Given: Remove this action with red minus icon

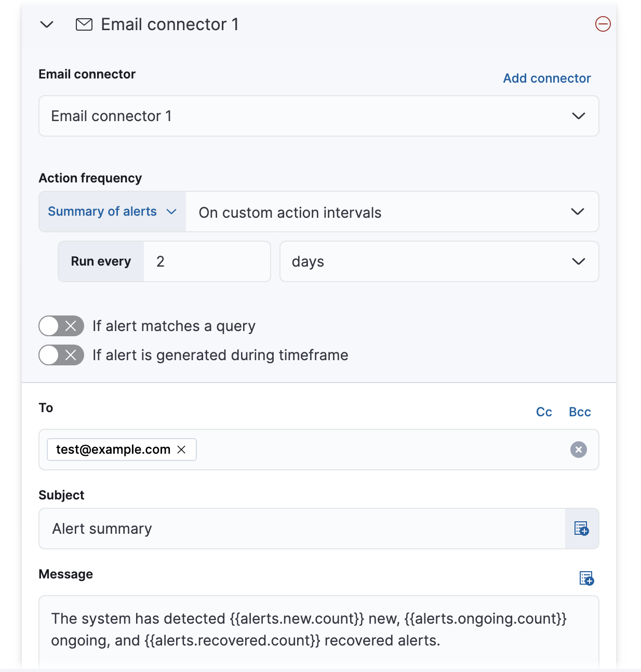Looking at the screenshot, I should [602, 24].
